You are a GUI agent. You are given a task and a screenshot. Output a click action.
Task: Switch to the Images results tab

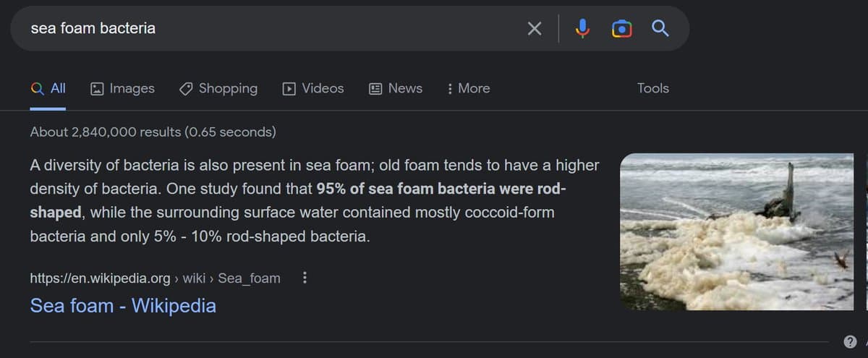click(x=122, y=88)
